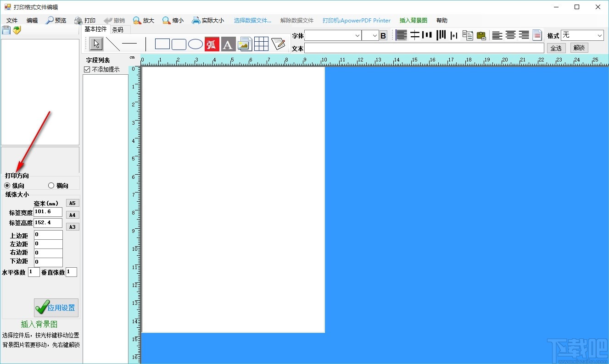The height and width of the screenshot is (364, 609).
Task: Set paper size with A4 button
Action: click(73, 215)
